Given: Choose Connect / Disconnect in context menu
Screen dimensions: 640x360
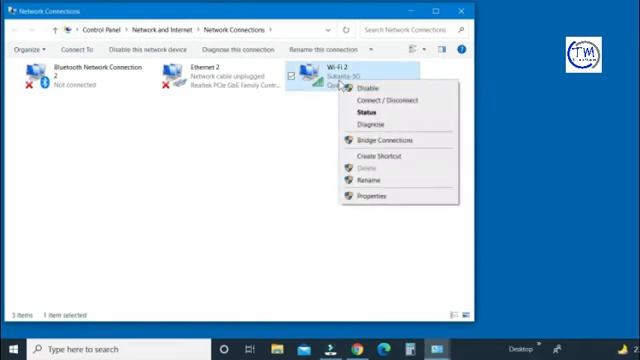Looking at the screenshot, I should click(400, 100).
